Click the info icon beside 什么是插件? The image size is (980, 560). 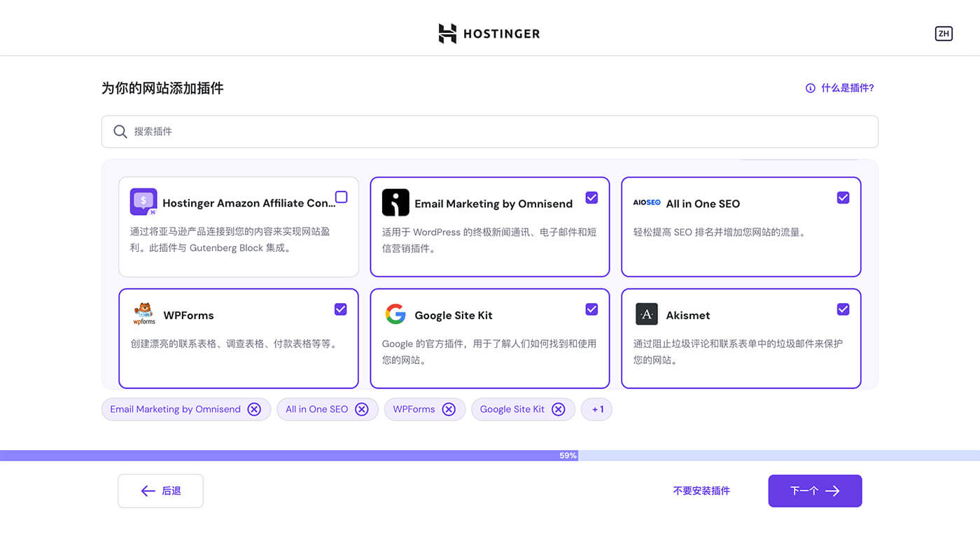(x=810, y=88)
